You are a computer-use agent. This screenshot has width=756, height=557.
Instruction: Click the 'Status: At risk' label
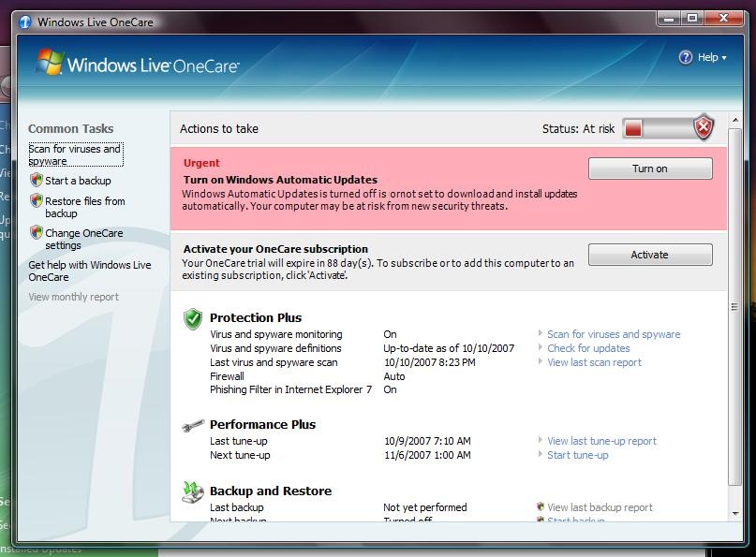(578, 128)
